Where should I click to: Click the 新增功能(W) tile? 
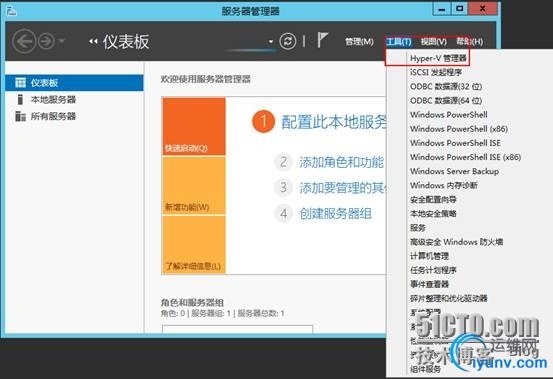pos(194,185)
